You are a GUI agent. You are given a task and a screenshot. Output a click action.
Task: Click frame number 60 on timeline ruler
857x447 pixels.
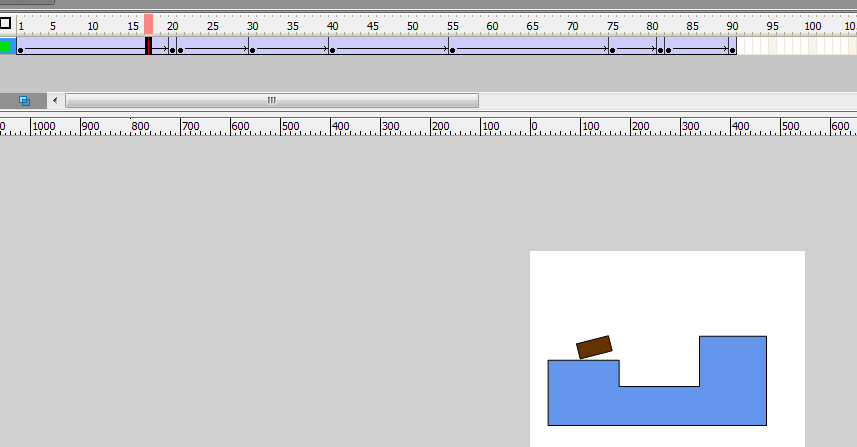492,26
